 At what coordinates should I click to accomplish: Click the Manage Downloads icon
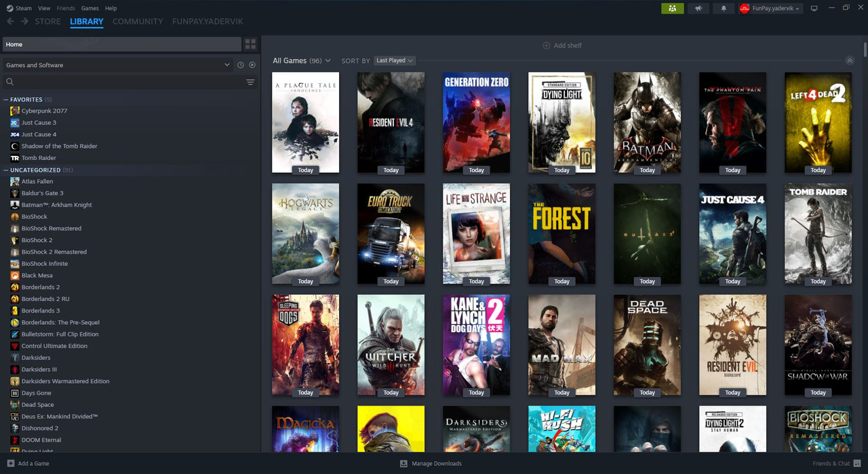click(403, 463)
